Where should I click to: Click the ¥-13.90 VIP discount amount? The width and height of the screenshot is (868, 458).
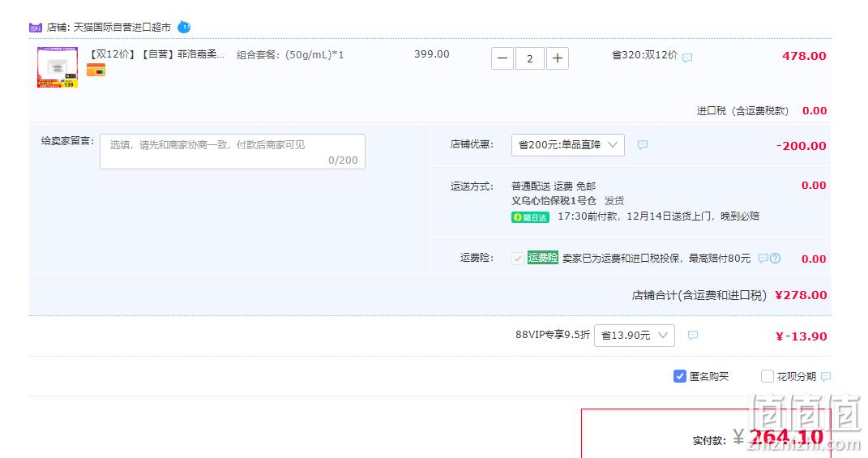801,336
